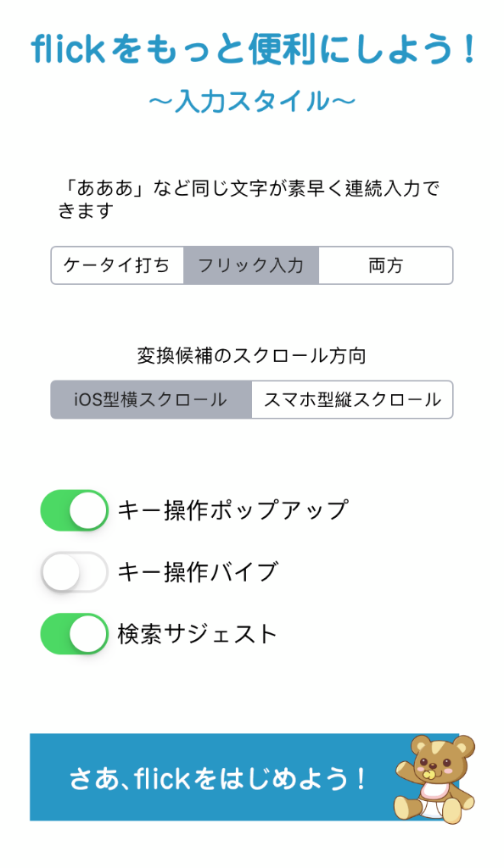
Task: Click the word flick in the heading
Action: 68,48
